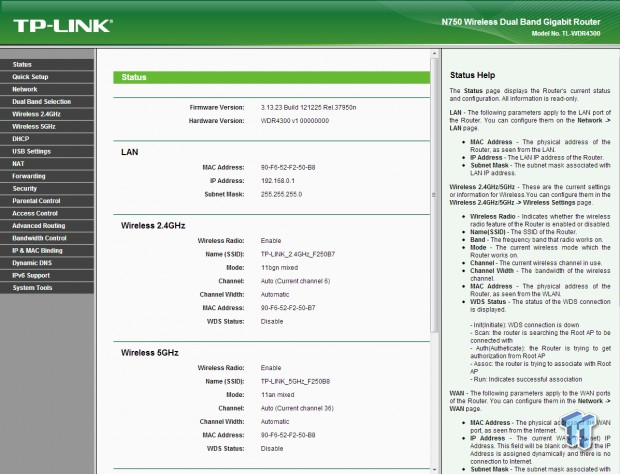The height and width of the screenshot is (474, 620).
Task: Click the LAN section heading
Action: coord(130,152)
